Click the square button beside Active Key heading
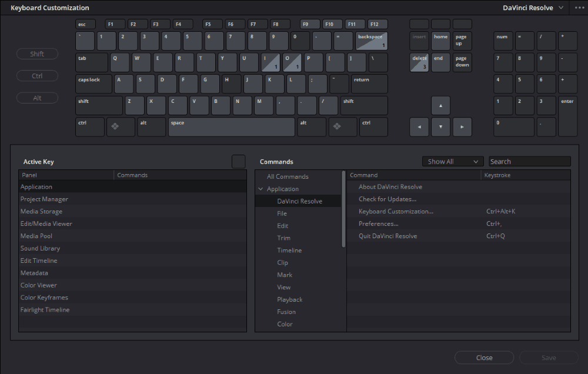This screenshot has height=374, width=588. pyautogui.click(x=239, y=162)
